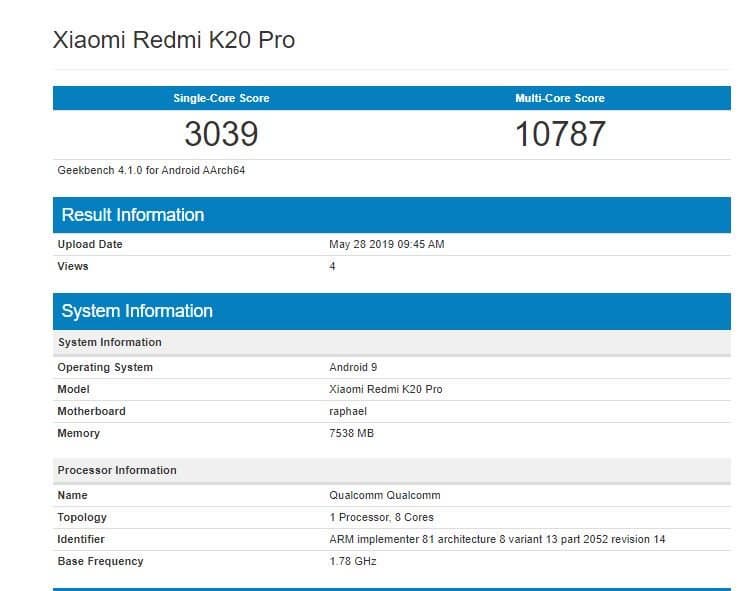
Task: Click the memory value 7538 MB
Action: coord(352,433)
